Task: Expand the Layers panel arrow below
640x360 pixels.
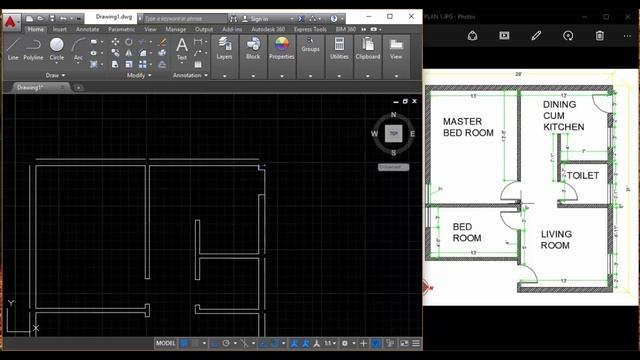Action: point(224,76)
